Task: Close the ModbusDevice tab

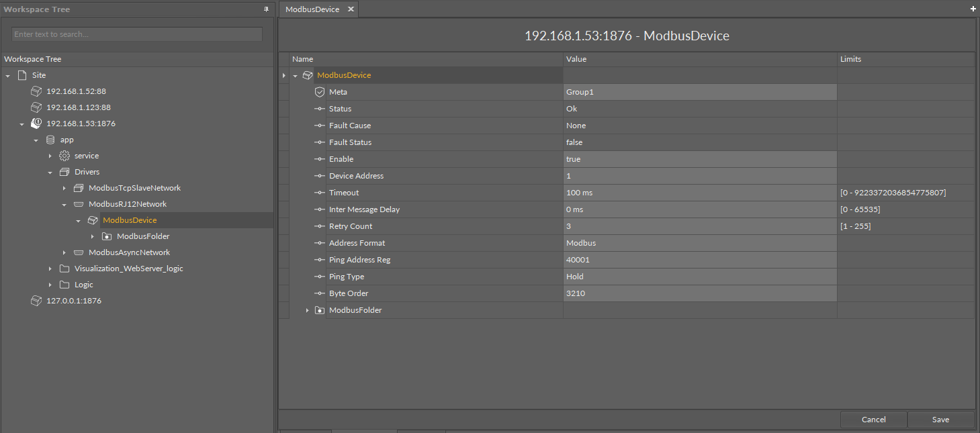Action: pyautogui.click(x=351, y=9)
